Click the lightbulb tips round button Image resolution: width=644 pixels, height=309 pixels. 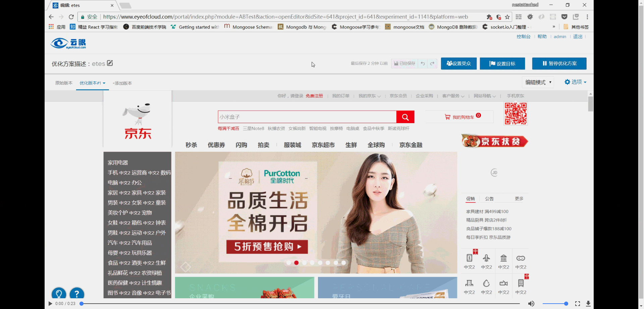[59, 294]
